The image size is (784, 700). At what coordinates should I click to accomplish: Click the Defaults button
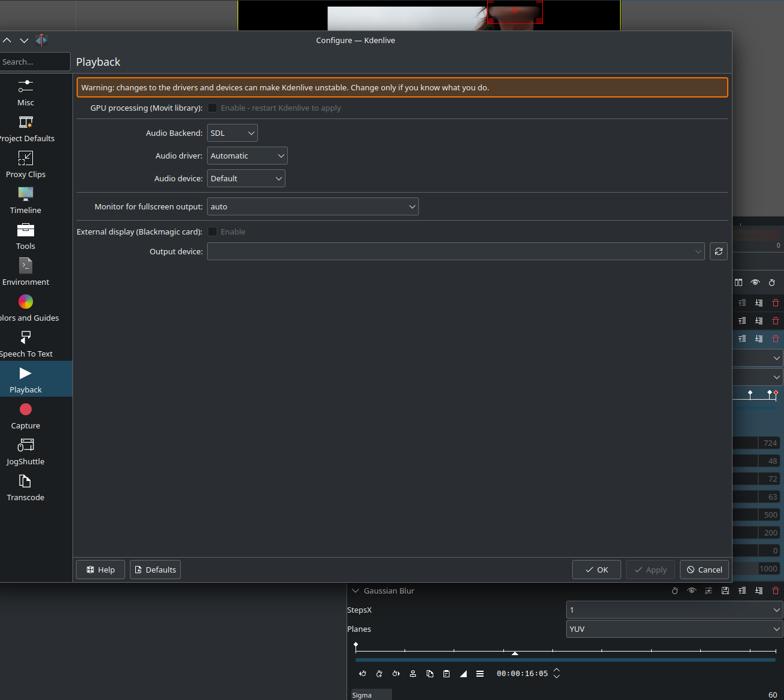[x=155, y=570]
